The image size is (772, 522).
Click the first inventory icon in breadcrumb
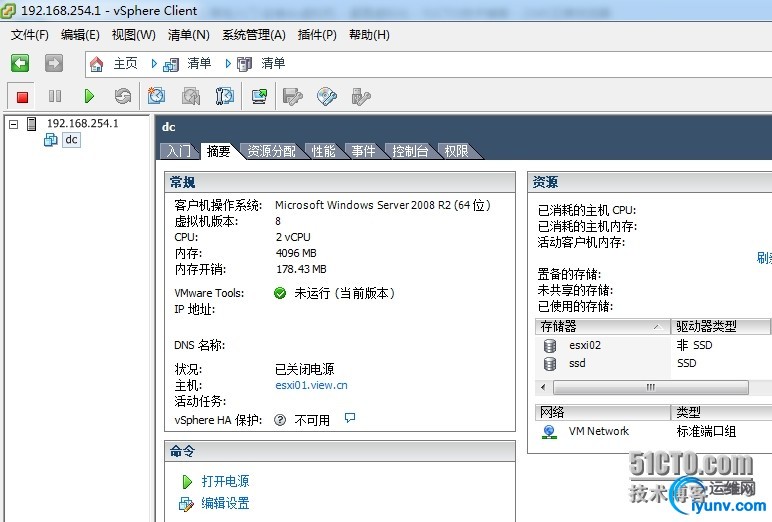coord(171,65)
